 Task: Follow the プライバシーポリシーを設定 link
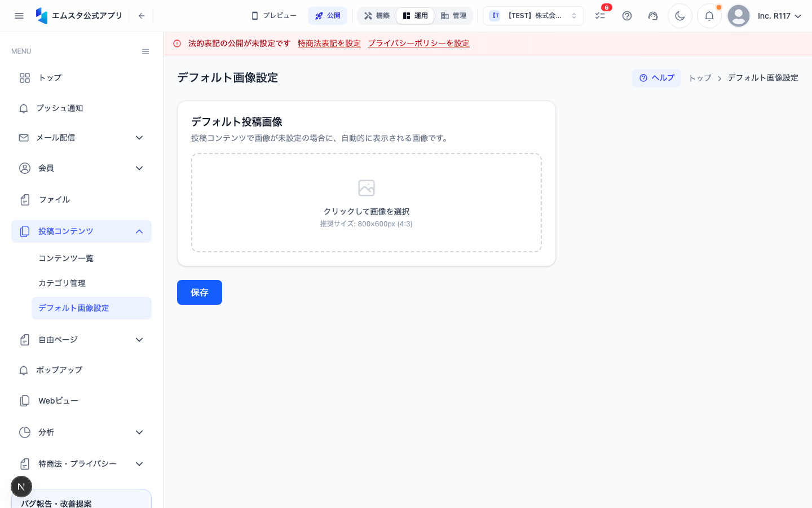(x=419, y=43)
